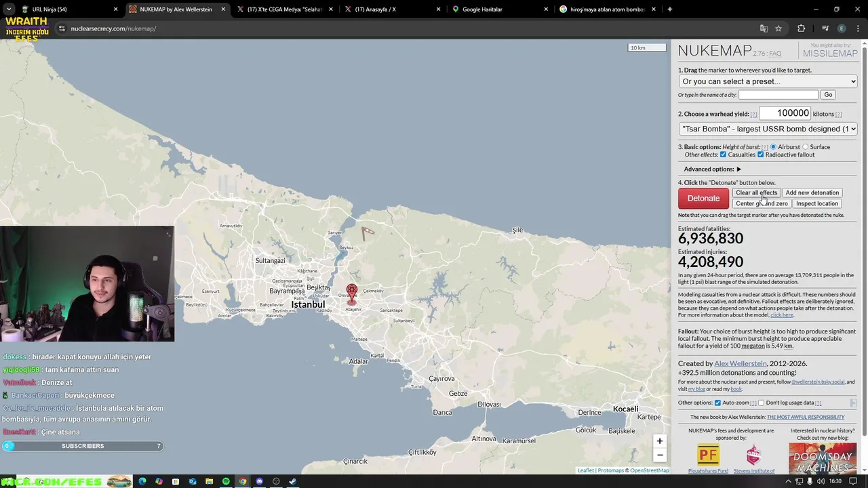Click the subscribers goal progress bar
The width and height of the screenshot is (868, 488).
[82, 446]
